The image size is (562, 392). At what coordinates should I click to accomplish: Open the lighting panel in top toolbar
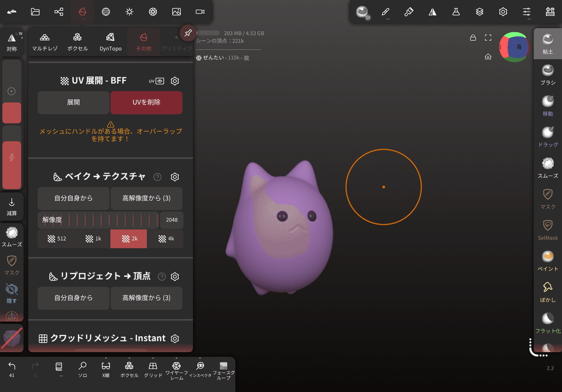(x=129, y=12)
